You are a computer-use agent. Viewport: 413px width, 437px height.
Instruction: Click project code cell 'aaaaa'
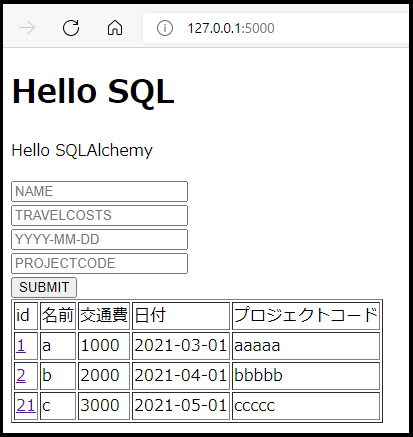click(306, 346)
